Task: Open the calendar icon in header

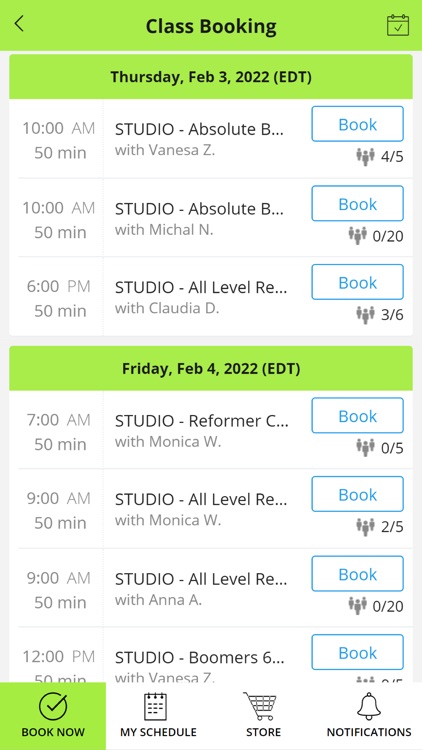Action: (x=398, y=25)
